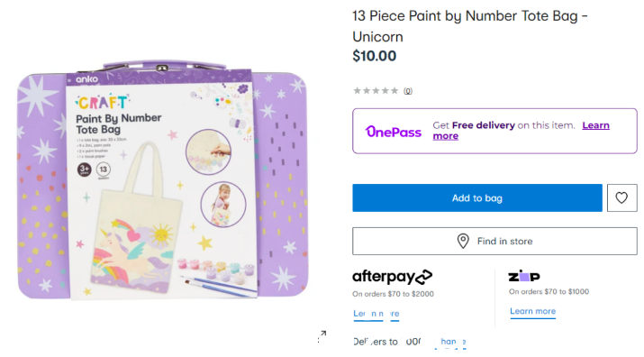Viewport: 644px width, 357px height.
Task: Open the Afterpay Learn more link
Action: pyautogui.click(x=376, y=314)
